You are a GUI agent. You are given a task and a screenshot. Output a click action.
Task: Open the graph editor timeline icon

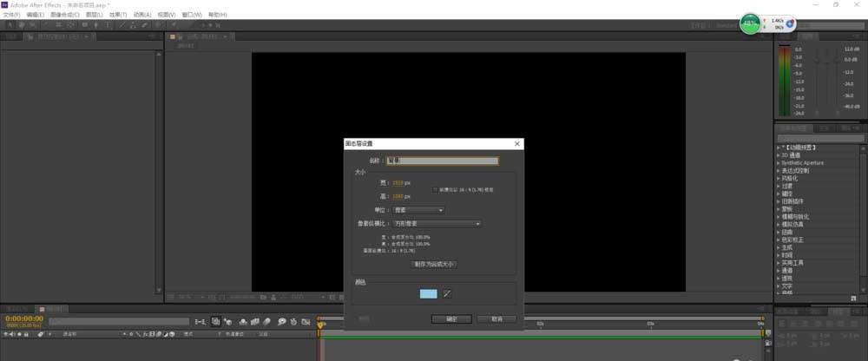point(306,320)
